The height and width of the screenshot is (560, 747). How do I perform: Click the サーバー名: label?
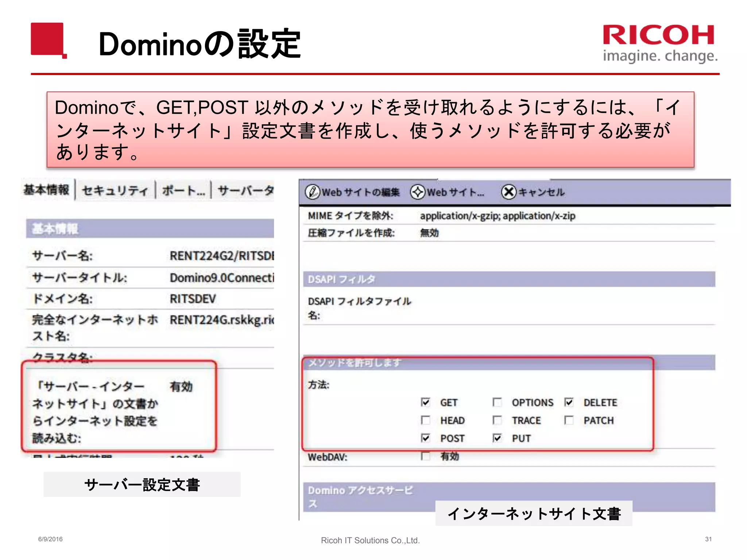click(x=62, y=256)
